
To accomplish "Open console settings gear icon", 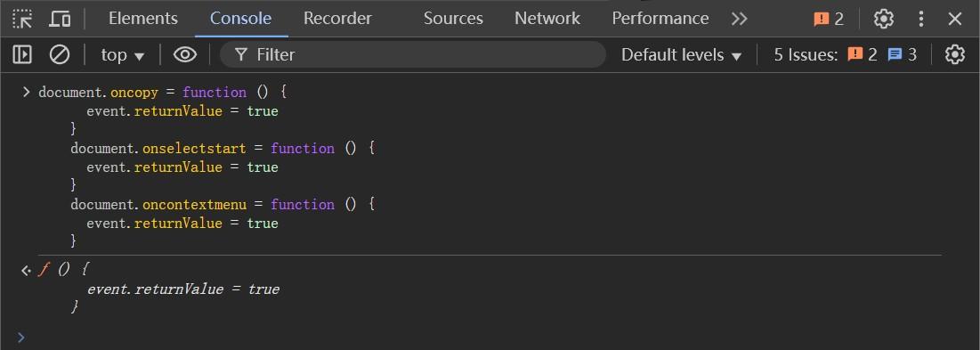I will [x=954, y=55].
